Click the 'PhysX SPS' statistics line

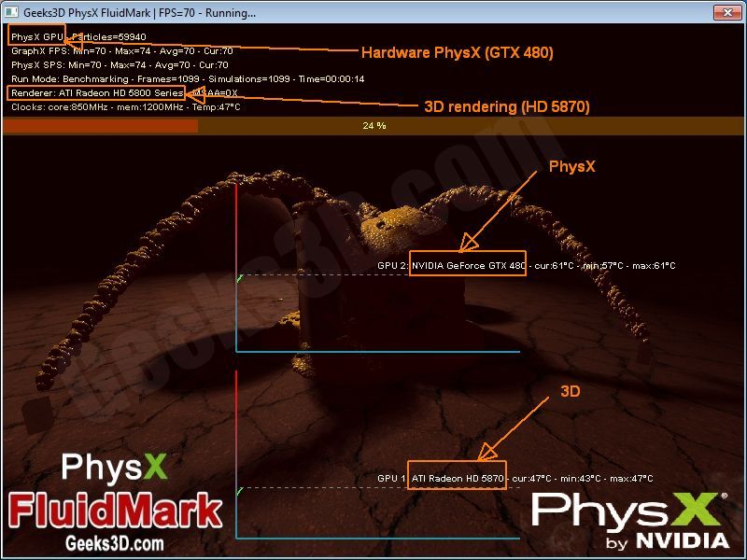click(120, 64)
